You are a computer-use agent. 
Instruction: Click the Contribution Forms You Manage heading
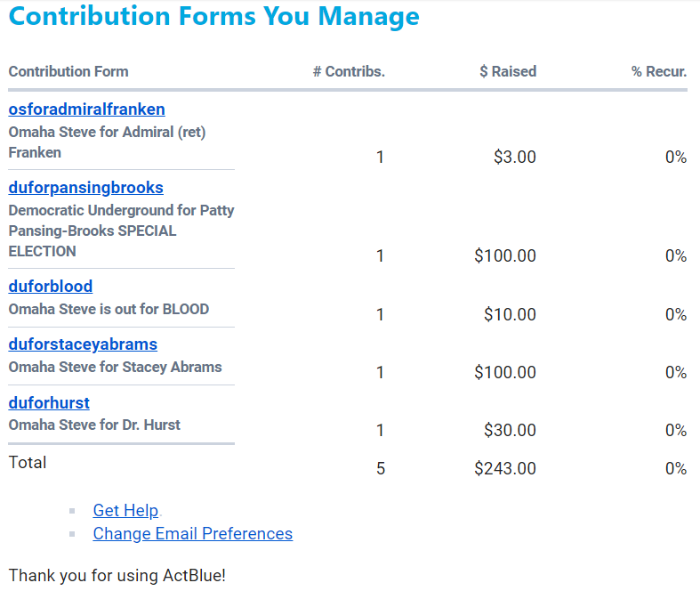click(x=213, y=17)
